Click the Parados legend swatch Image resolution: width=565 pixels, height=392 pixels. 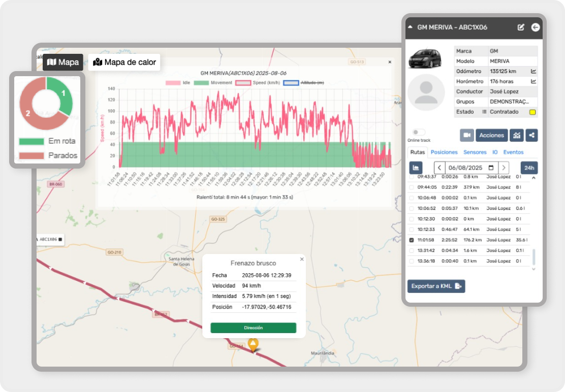(32, 156)
